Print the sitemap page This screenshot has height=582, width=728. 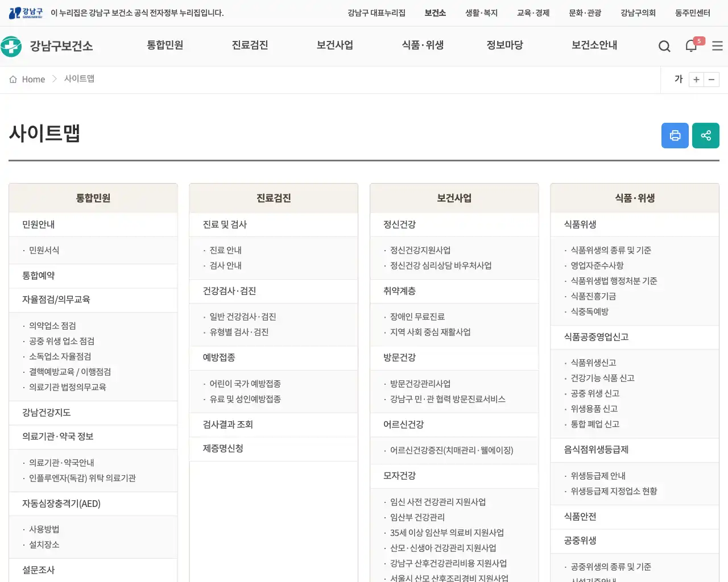coord(675,135)
